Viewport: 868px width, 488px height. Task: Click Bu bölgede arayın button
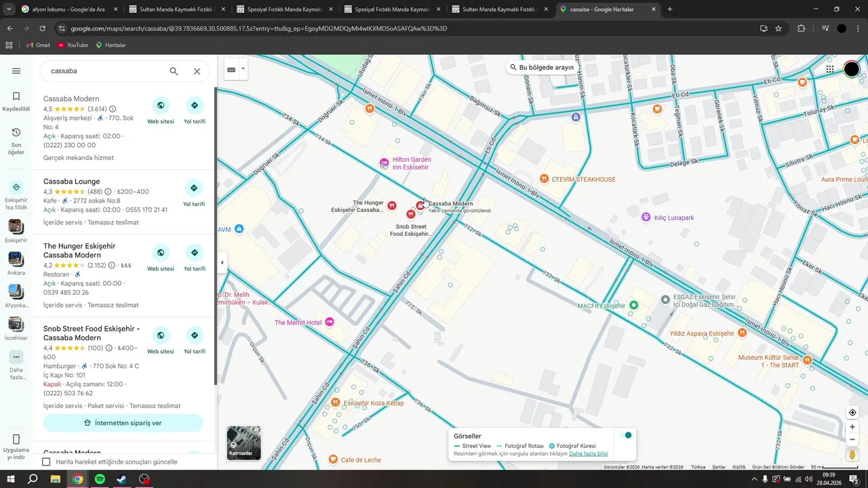pyautogui.click(x=541, y=68)
